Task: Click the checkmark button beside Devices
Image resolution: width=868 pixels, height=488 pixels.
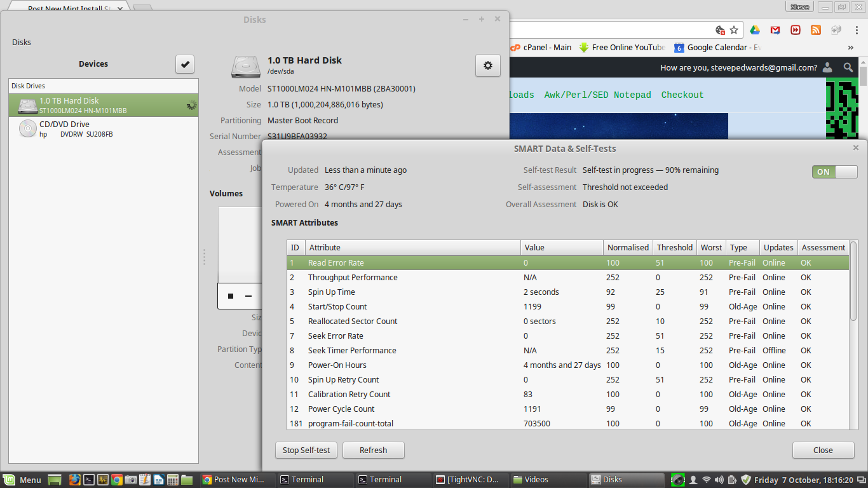Action: 185,64
